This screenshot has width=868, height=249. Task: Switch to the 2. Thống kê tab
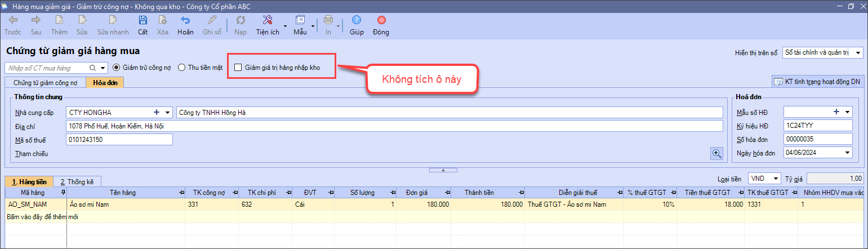point(77,182)
